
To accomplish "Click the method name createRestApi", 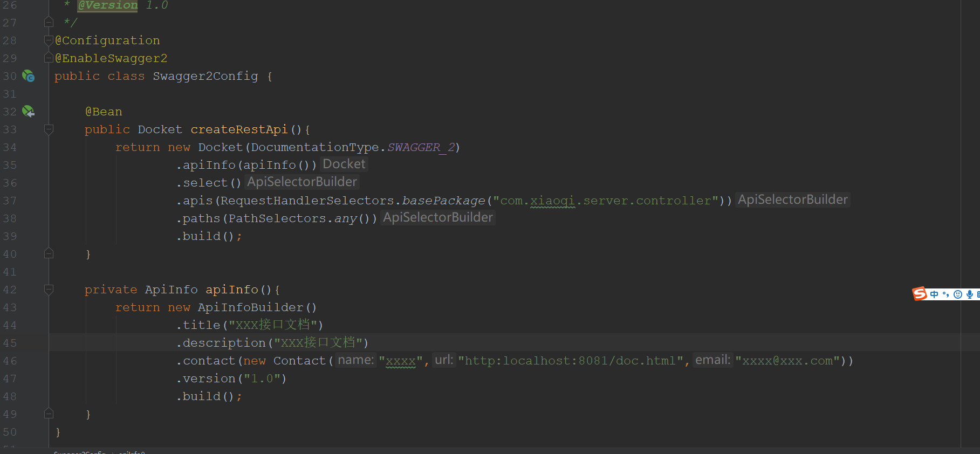I will click(x=239, y=129).
